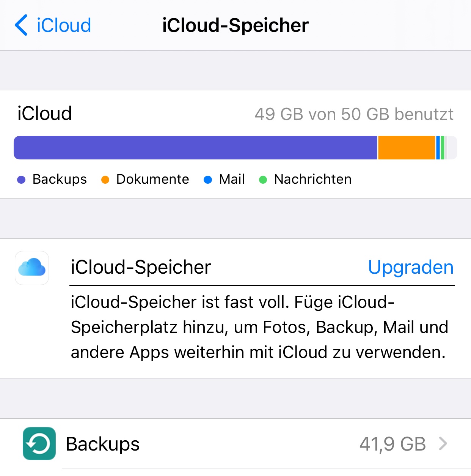Tap the 49 GB von 50 GB usage text
Image resolution: width=471 pixels, height=476 pixels.
click(354, 114)
